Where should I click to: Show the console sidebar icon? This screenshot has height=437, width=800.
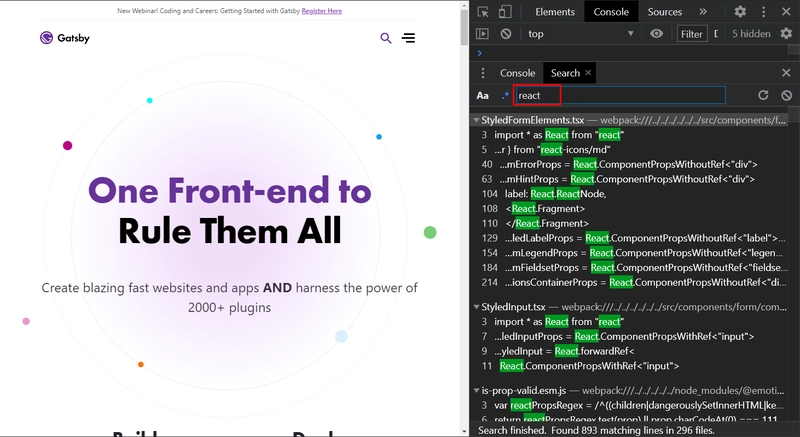[x=483, y=34]
